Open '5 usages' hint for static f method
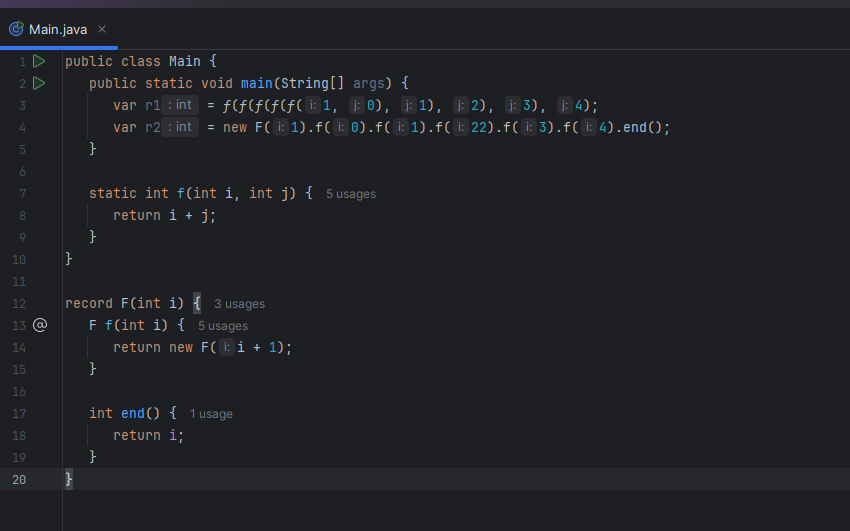The height and width of the screenshot is (531, 850). 351,194
